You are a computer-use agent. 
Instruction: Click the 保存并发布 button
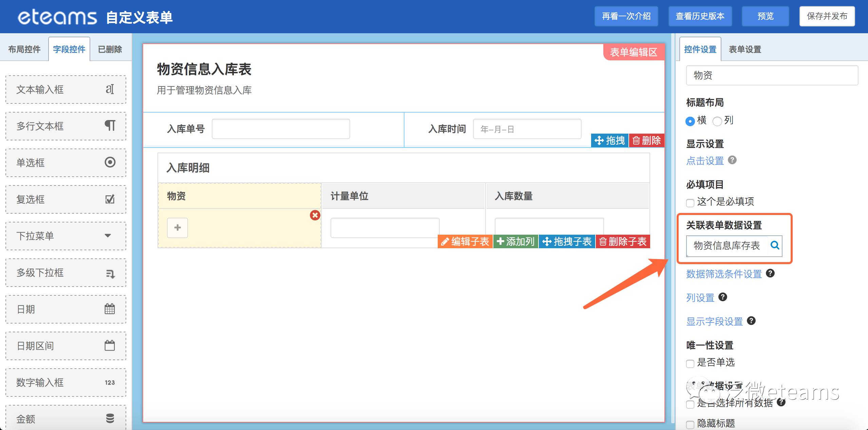pyautogui.click(x=827, y=16)
